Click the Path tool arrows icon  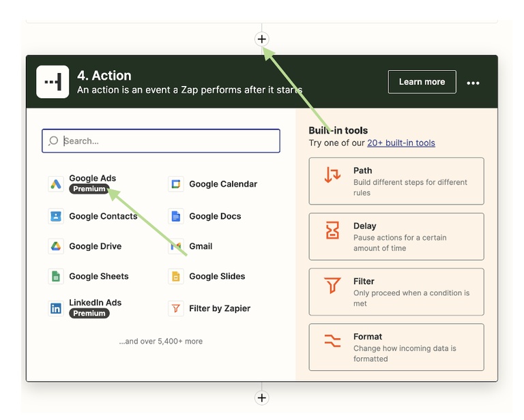(332, 175)
